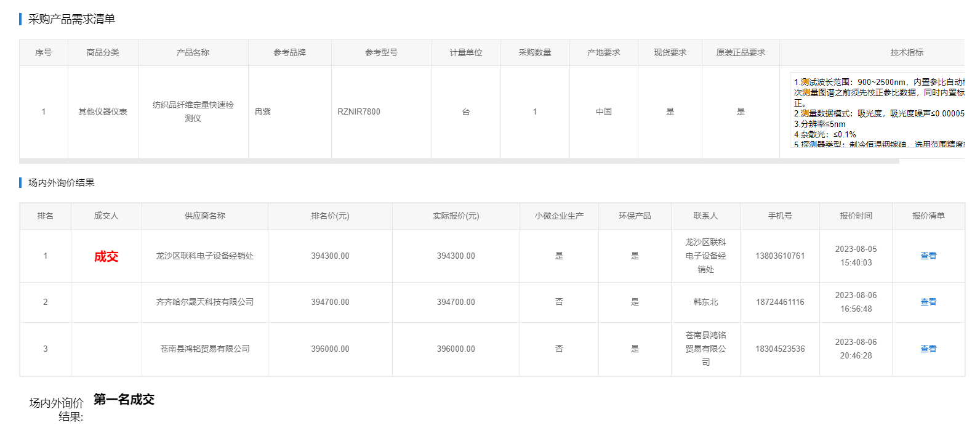Click the 实际报价(元) column header
Screen dimensions: 980x433
coord(456,216)
